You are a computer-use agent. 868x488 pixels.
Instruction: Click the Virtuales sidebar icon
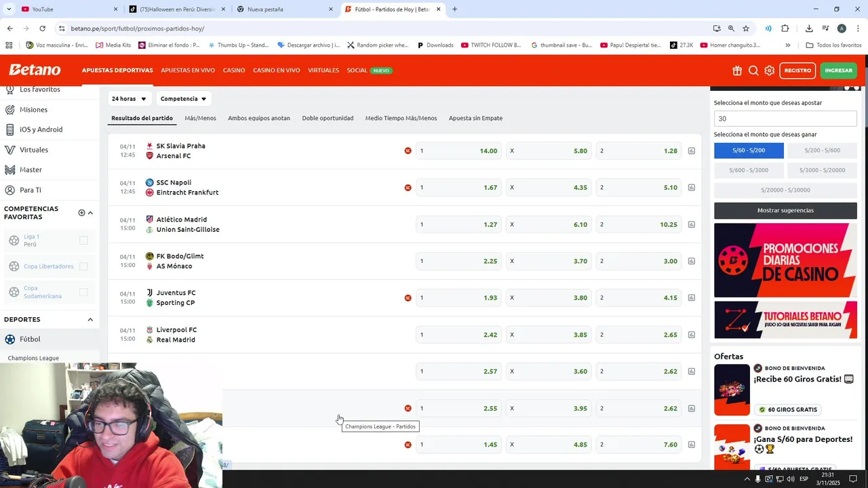pos(10,150)
